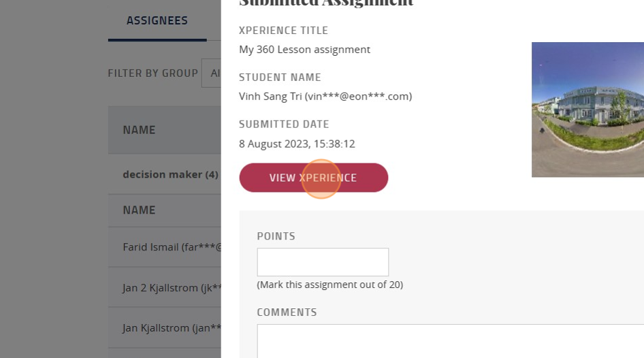Image resolution: width=644 pixels, height=358 pixels.
Task: Click the FILTER BY GROUP label
Action: pyautogui.click(x=152, y=73)
